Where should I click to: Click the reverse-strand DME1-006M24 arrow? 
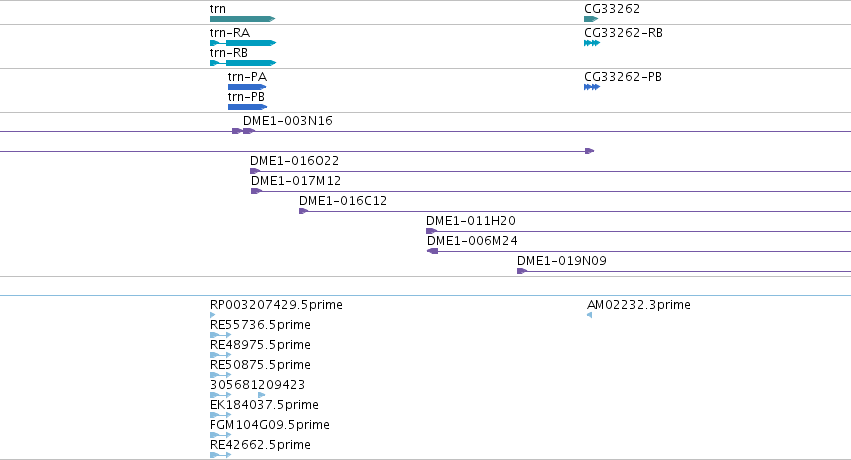[433, 251]
